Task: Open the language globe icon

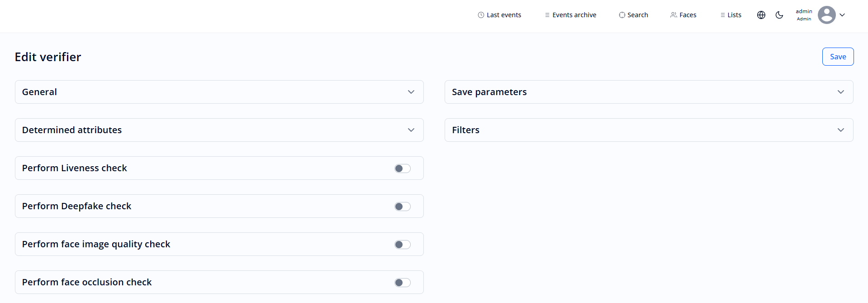Action: [761, 15]
